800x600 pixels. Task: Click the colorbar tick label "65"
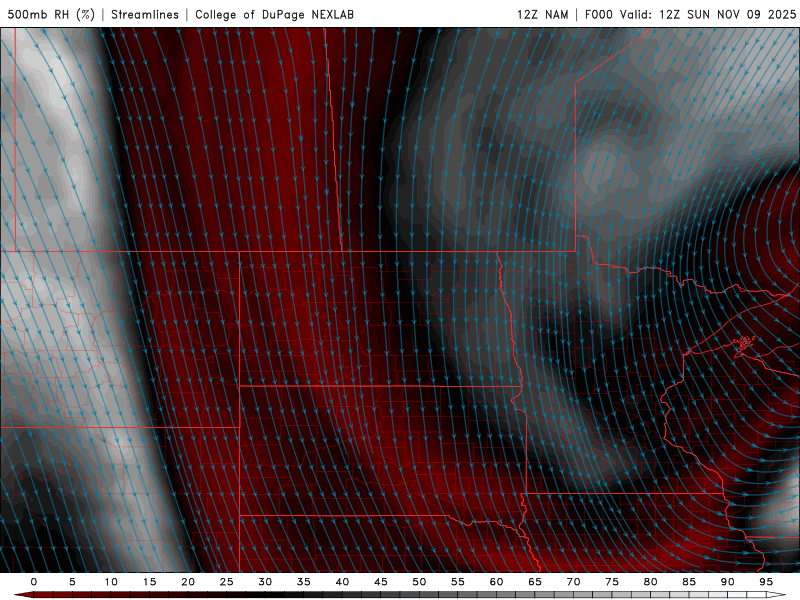coord(535,582)
